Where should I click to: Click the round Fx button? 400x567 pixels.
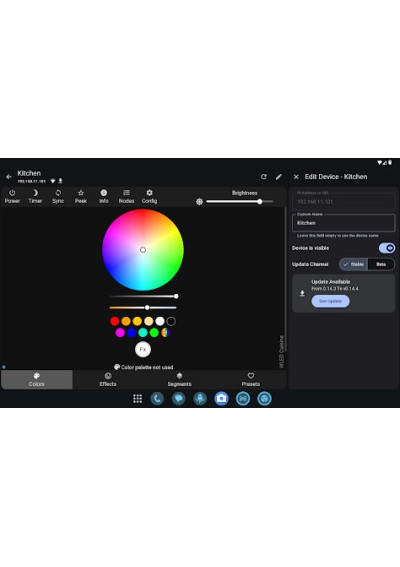click(143, 349)
